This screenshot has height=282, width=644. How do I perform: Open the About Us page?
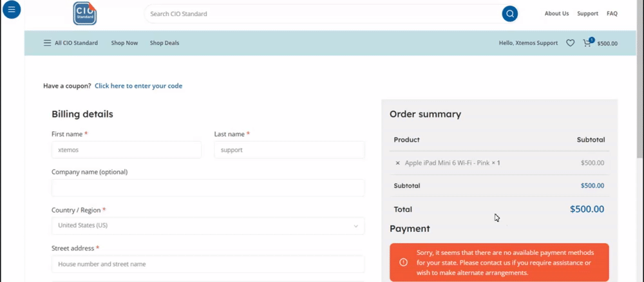tap(556, 14)
